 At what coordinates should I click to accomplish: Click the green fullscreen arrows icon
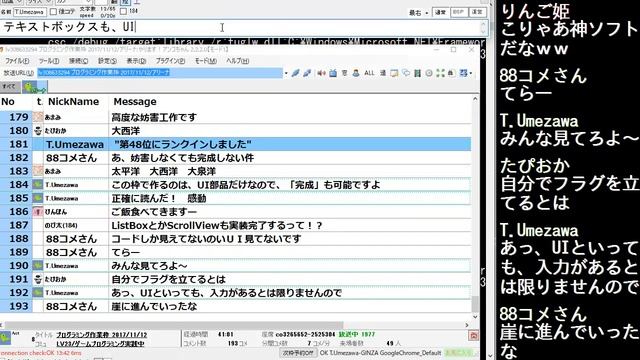point(440,73)
